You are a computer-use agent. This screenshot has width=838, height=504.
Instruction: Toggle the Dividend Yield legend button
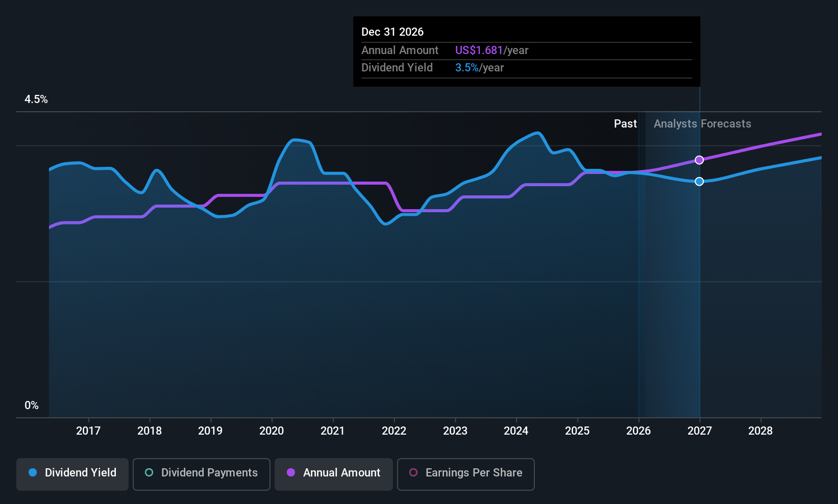pyautogui.click(x=72, y=474)
